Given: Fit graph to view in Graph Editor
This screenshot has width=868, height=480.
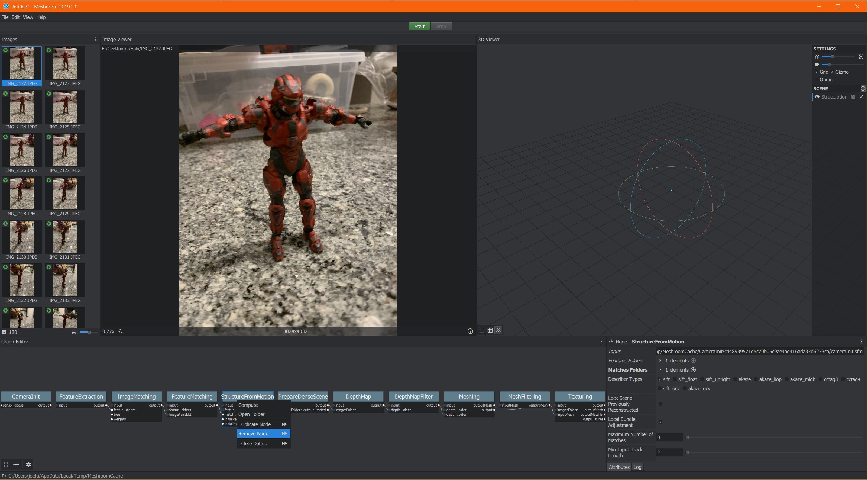Looking at the screenshot, I should click(x=6, y=465).
